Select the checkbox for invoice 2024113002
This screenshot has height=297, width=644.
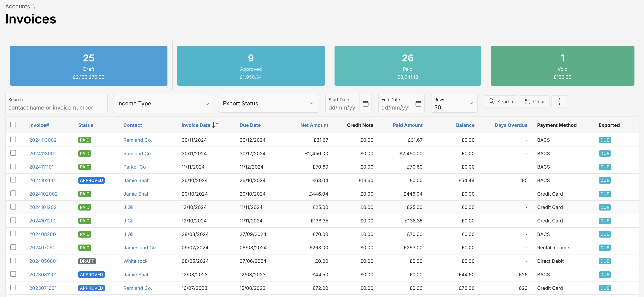13,139
